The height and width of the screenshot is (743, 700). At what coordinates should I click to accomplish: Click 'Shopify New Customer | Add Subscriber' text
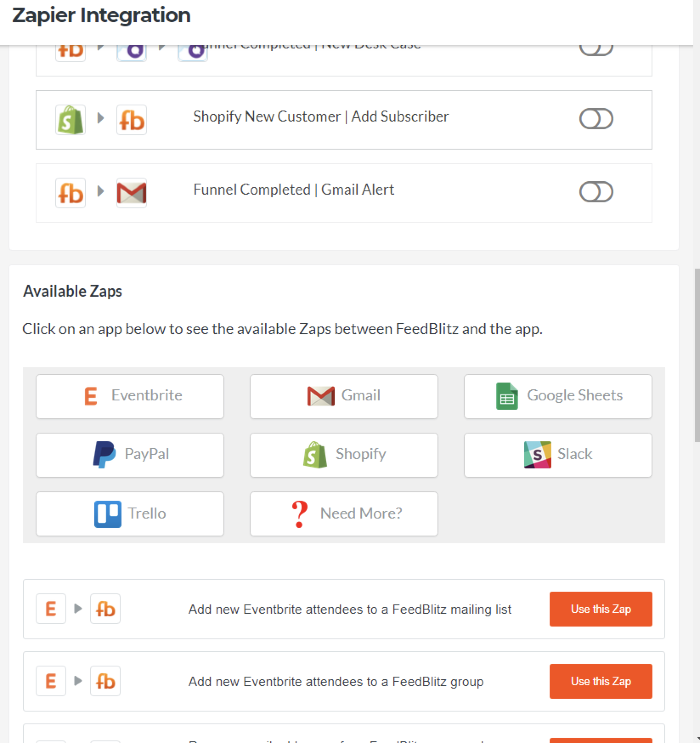pyautogui.click(x=321, y=116)
